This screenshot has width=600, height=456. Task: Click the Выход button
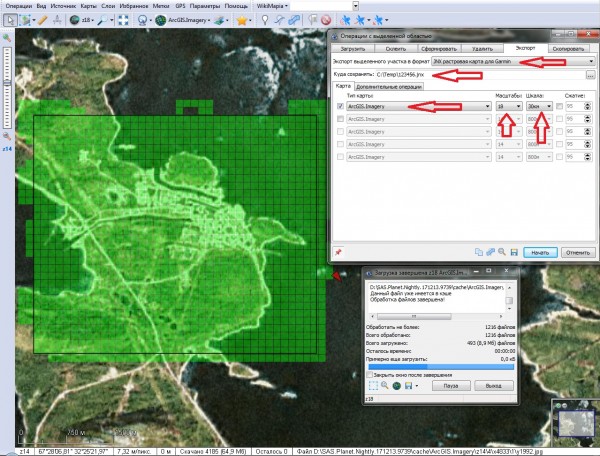(x=493, y=386)
